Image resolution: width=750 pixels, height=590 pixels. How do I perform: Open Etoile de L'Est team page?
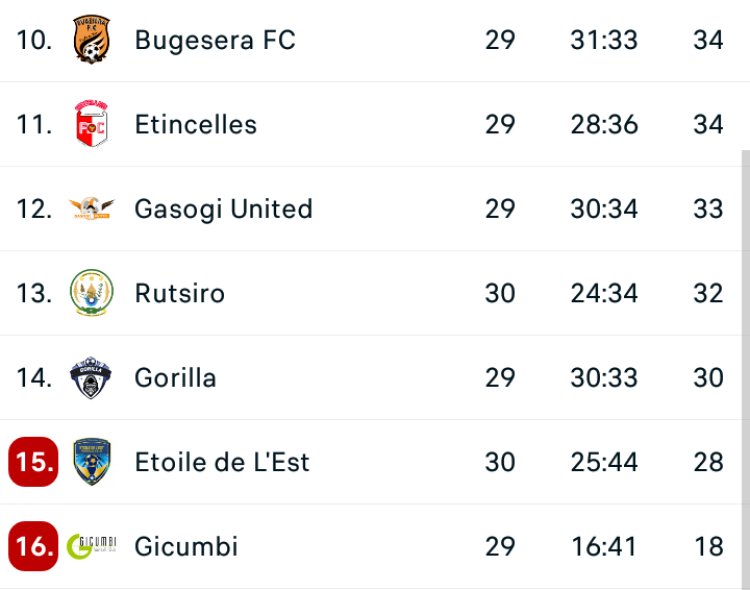[x=223, y=462]
